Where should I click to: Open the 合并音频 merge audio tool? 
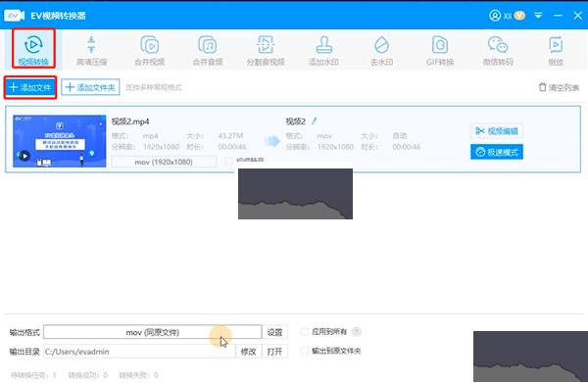pyautogui.click(x=208, y=51)
